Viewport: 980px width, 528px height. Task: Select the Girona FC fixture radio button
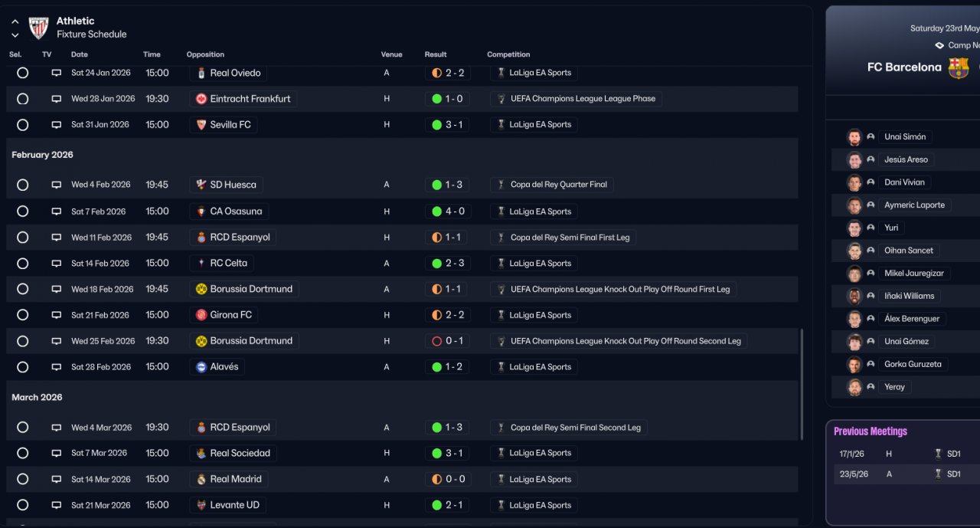[x=22, y=315]
